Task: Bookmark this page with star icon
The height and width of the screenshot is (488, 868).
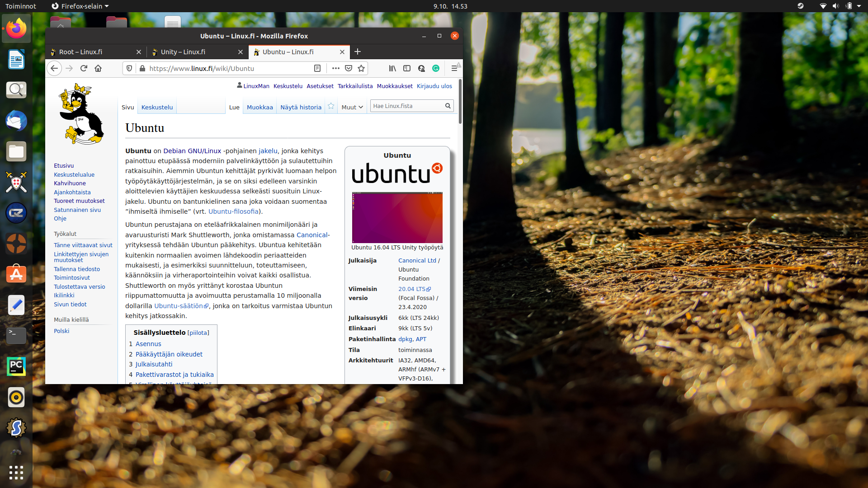Action: [361, 68]
